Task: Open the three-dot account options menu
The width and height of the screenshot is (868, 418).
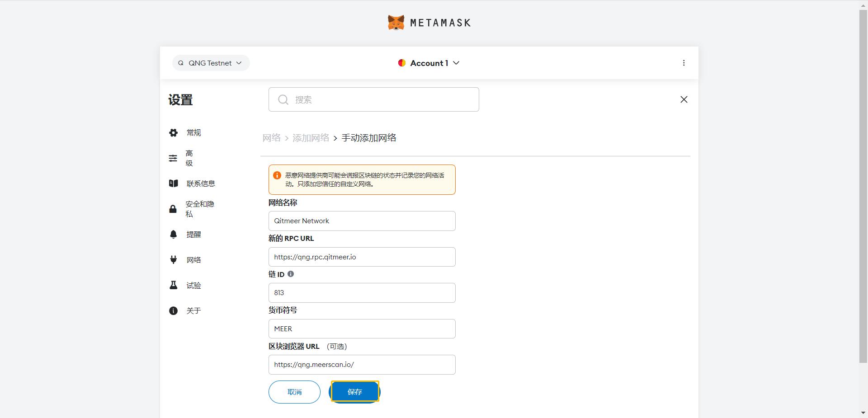Action: [x=684, y=63]
